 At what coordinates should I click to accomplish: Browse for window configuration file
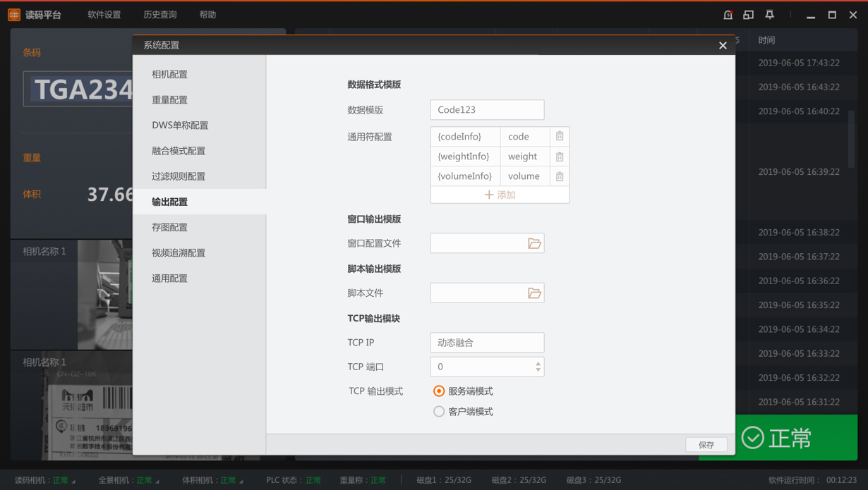pyautogui.click(x=534, y=243)
